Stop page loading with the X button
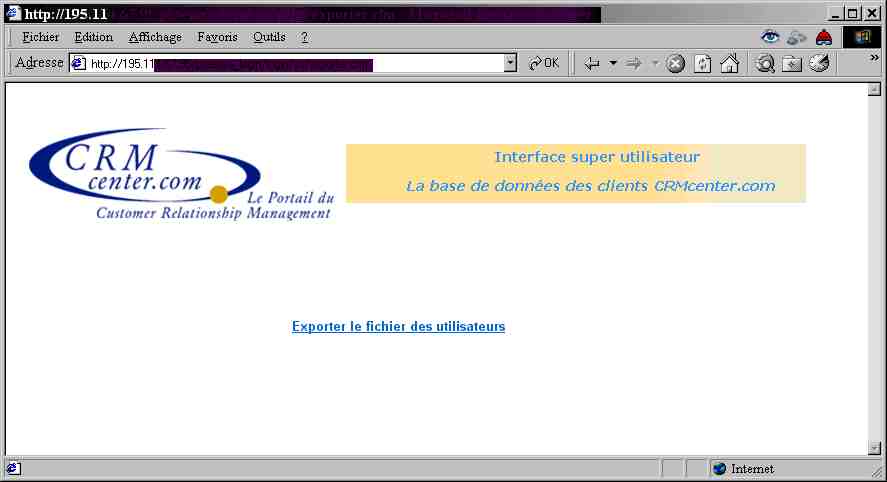 (675, 63)
